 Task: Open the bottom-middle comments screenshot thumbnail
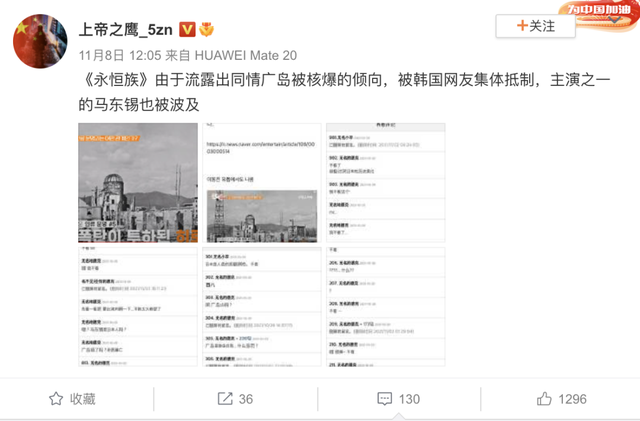262,307
